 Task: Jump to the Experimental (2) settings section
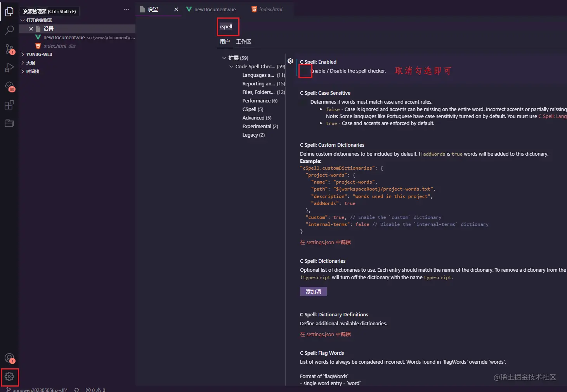click(x=260, y=126)
